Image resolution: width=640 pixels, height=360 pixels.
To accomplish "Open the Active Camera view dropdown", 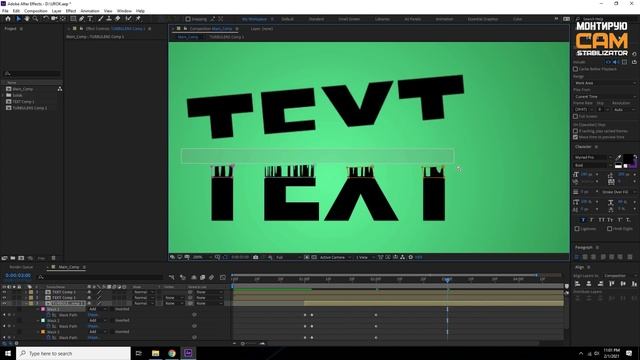I will point(335,258).
